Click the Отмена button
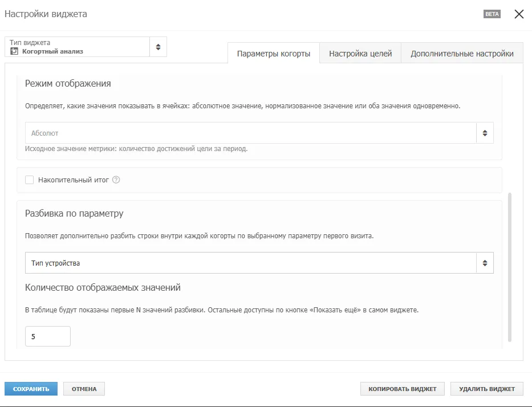 pyautogui.click(x=84, y=389)
